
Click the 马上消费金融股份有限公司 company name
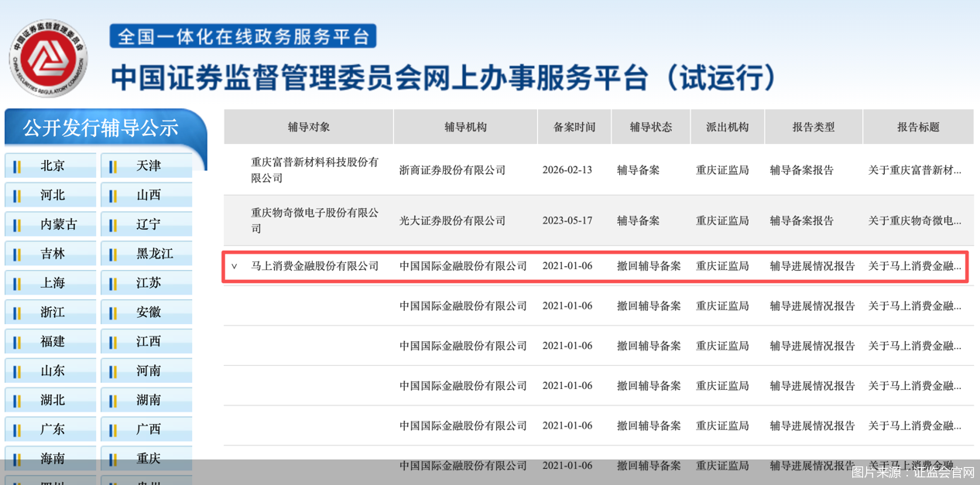pos(315,266)
